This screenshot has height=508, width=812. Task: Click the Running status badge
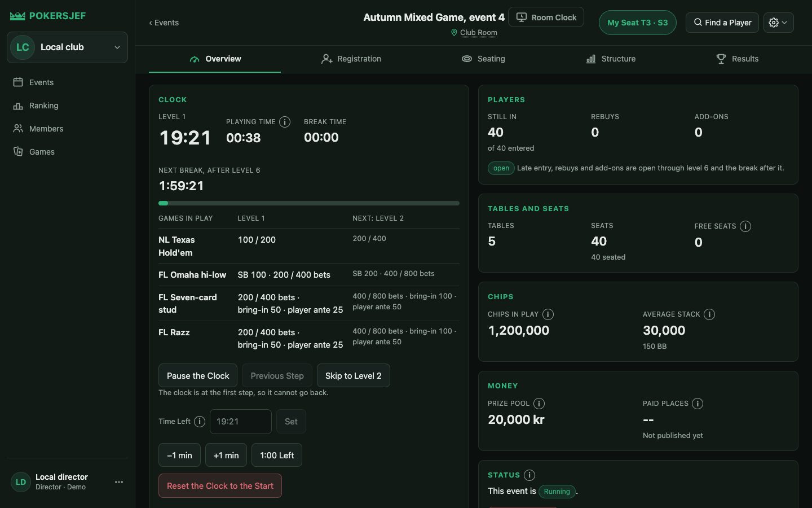click(557, 492)
